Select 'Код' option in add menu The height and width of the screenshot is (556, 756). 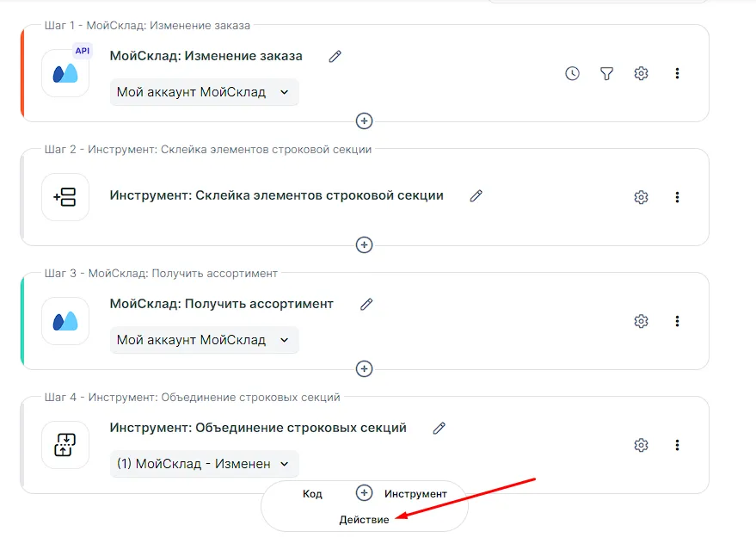coord(312,494)
